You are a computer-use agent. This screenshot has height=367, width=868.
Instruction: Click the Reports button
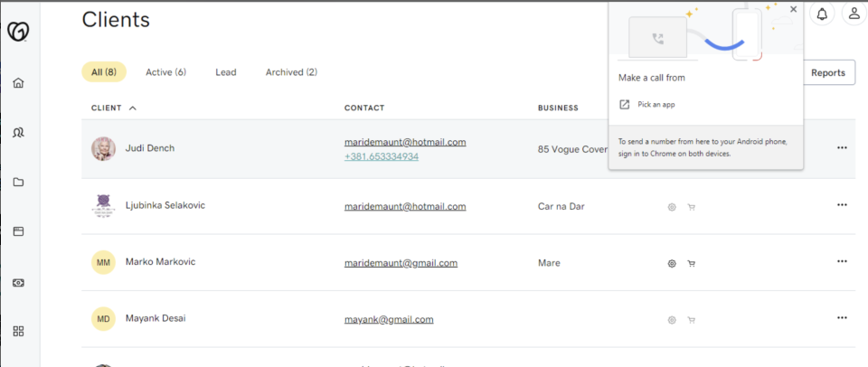[x=828, y=73]
